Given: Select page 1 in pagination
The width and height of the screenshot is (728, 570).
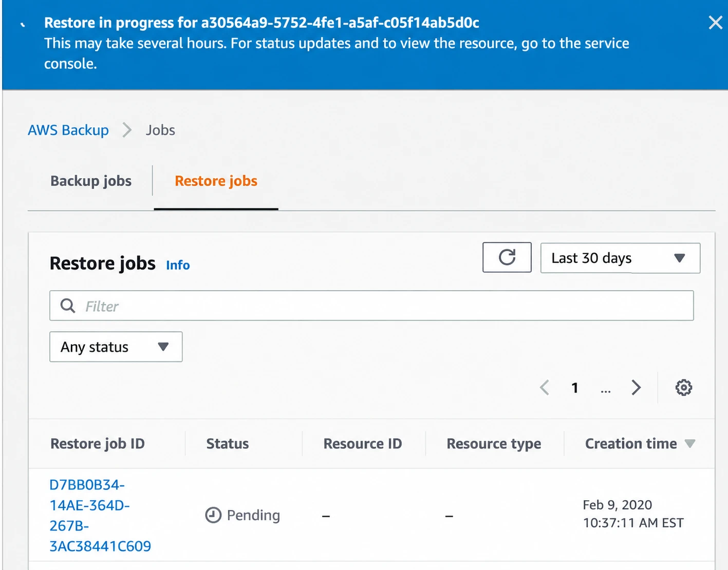Looking at the screenshot, I should coord(575,388).
